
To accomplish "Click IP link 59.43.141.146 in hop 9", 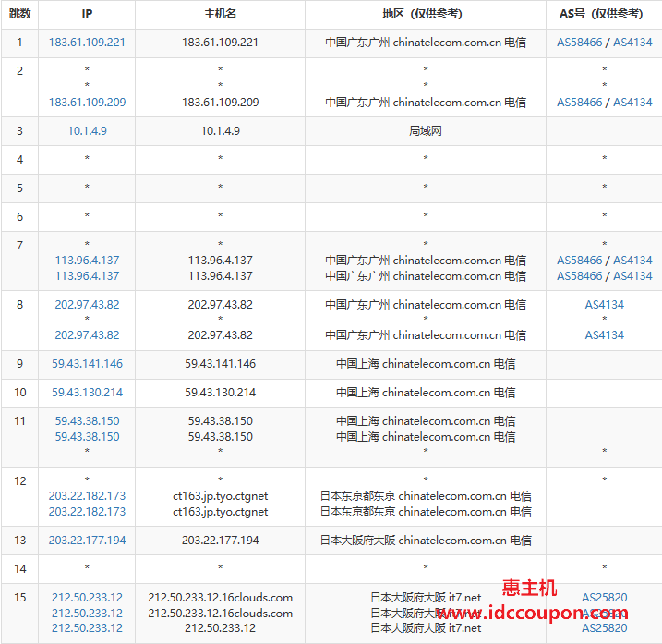I will coord(87,364).
